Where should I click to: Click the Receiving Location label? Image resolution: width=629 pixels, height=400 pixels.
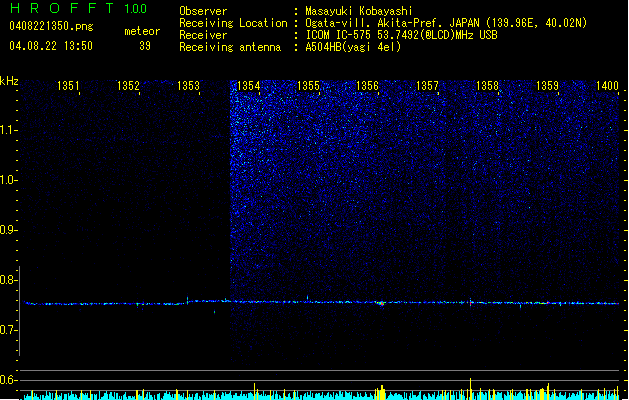[233, 23]
